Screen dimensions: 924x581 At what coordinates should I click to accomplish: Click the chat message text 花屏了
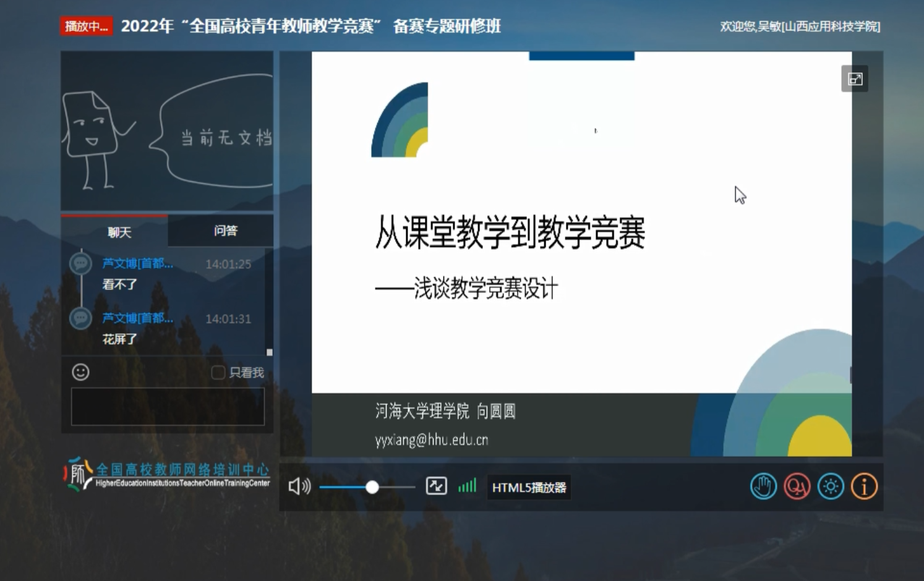pyautogui.click(x=119, y=339)
